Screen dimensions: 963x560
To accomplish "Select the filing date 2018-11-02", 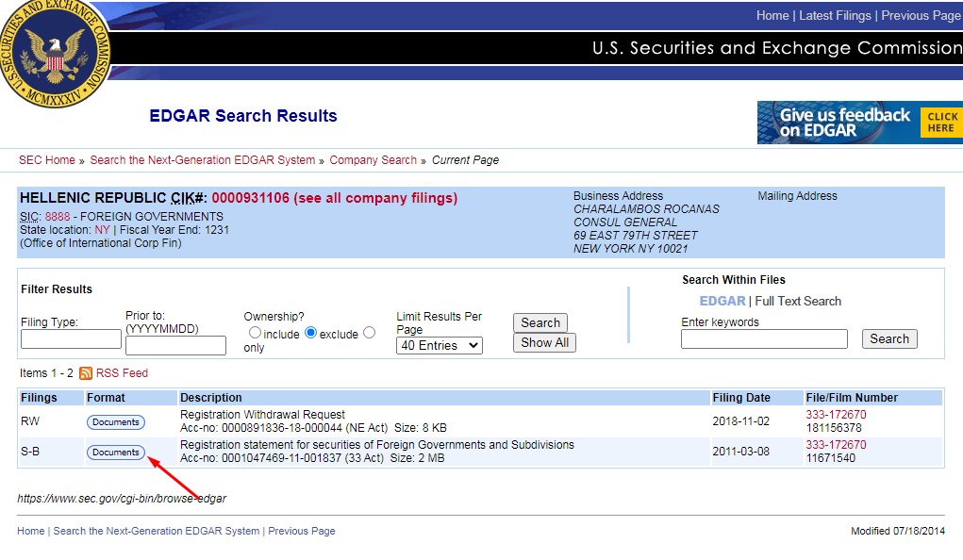I will pos(740,421).
